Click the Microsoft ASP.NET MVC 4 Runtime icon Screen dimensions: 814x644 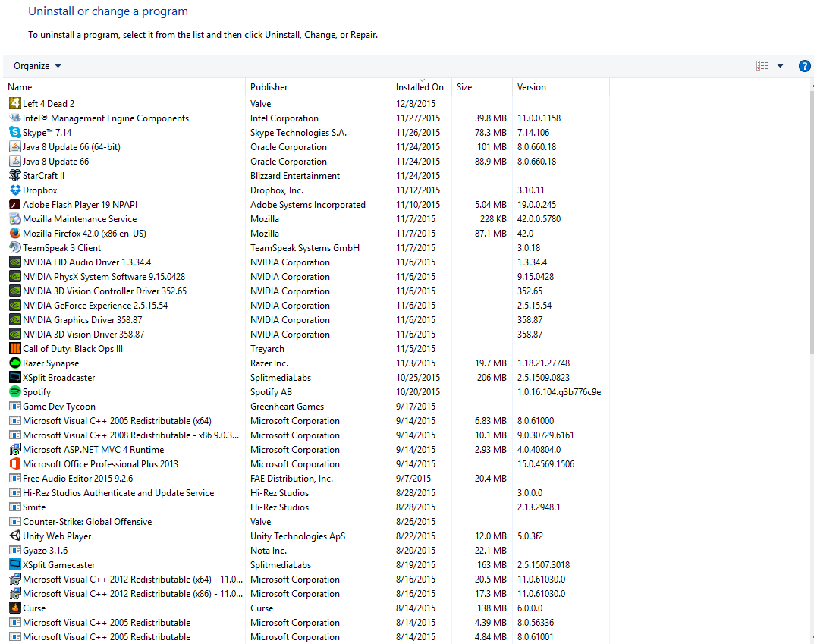coord(15,449)
